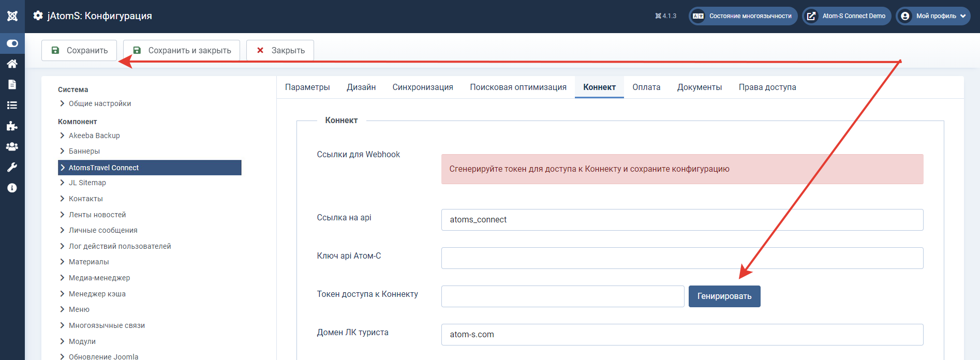The width and height of the screenshot is (980, 360).
Task: Click the Ссылка на api input field
Action: 682,220
